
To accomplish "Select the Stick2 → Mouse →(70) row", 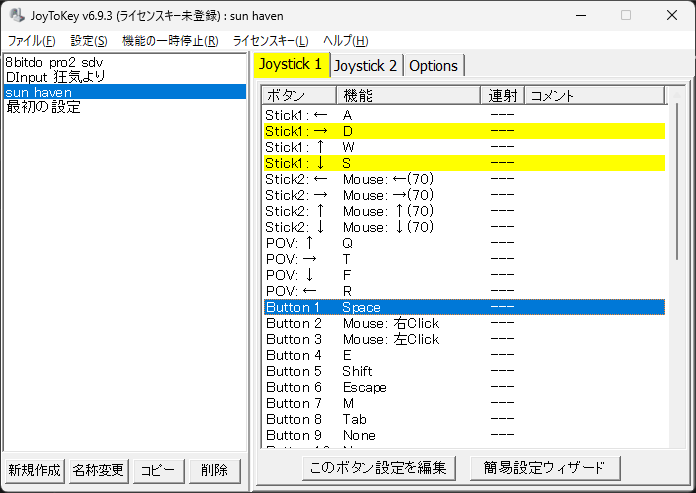I will (x=464, y=195).
